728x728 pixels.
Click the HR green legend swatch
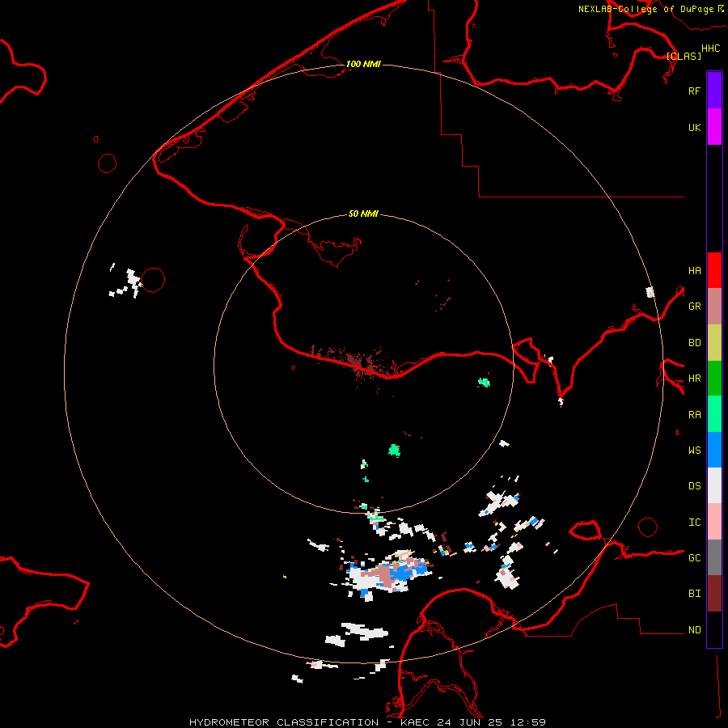pos(714,379)
